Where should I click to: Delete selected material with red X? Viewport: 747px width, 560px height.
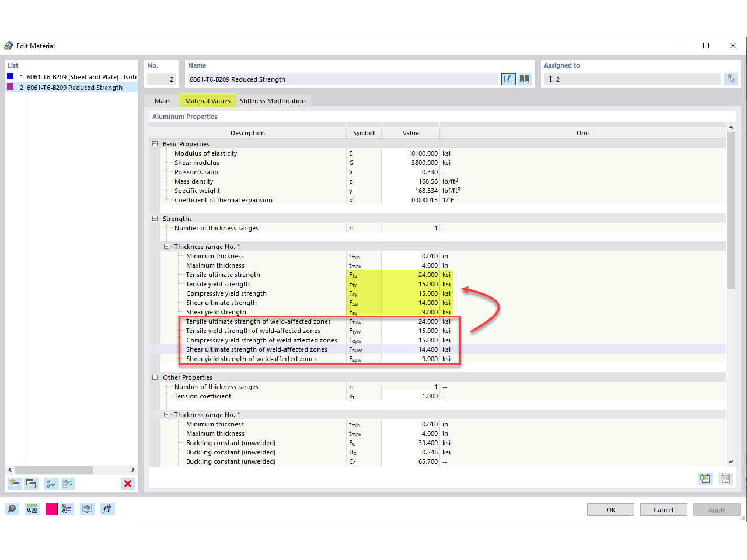click(128, 484)
